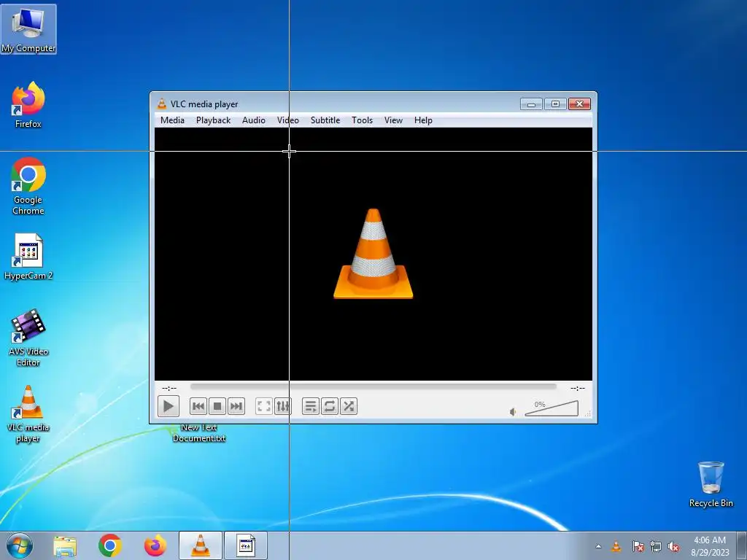Click the VLC cone icon in title bar
Screen dimensions: 747x560
(162, 104)
